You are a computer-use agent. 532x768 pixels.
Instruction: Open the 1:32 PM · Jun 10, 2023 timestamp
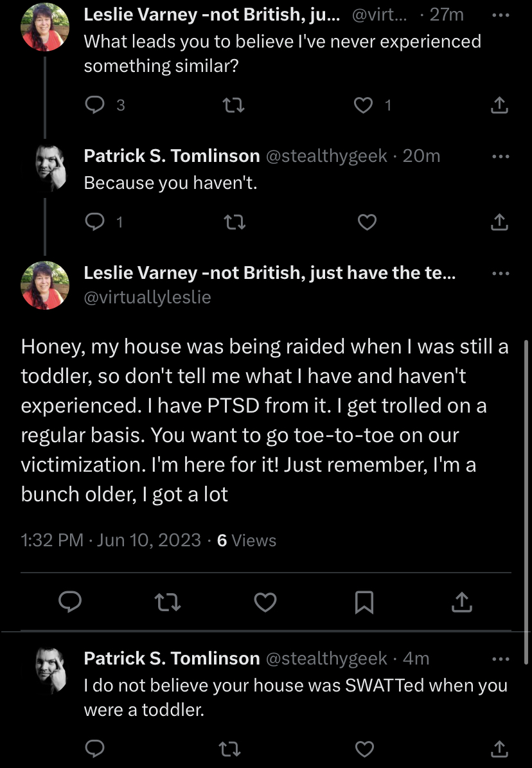[111, 540]
